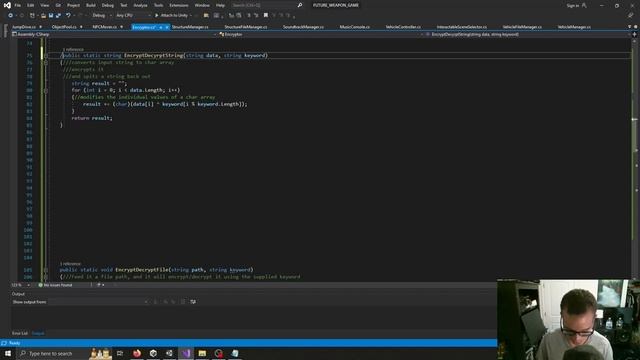Switch to the Output bottom tab
The height and width of the screenshot is (360, 640).
(x=38, y=333)
